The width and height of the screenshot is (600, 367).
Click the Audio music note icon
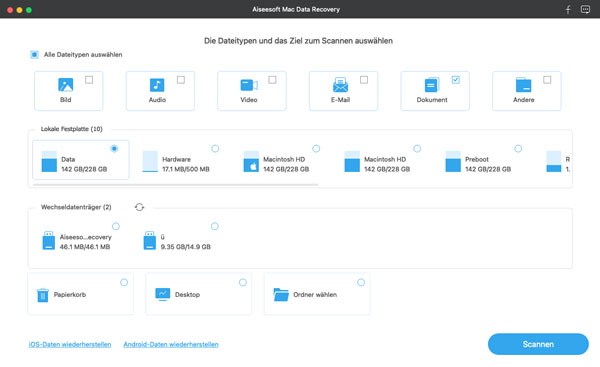pos(157,85)
